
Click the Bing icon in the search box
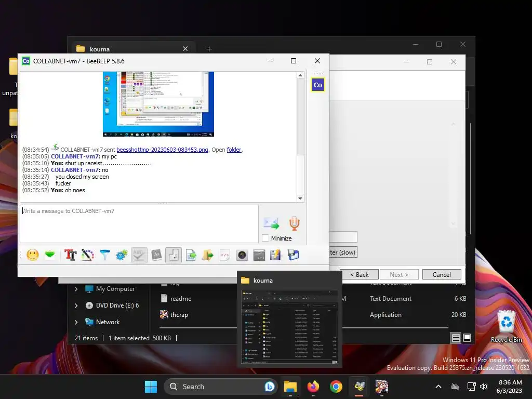click(270, 387)
